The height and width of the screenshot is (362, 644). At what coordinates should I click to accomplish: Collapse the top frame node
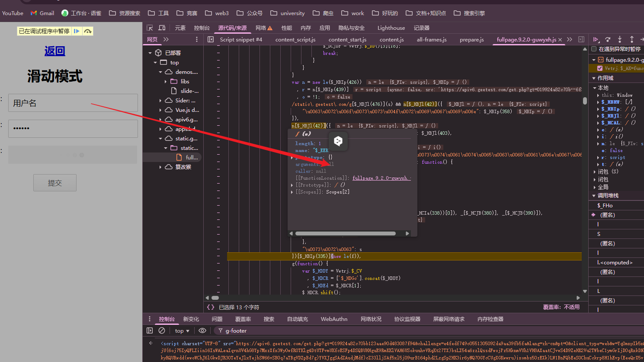(x=155, y=62)
